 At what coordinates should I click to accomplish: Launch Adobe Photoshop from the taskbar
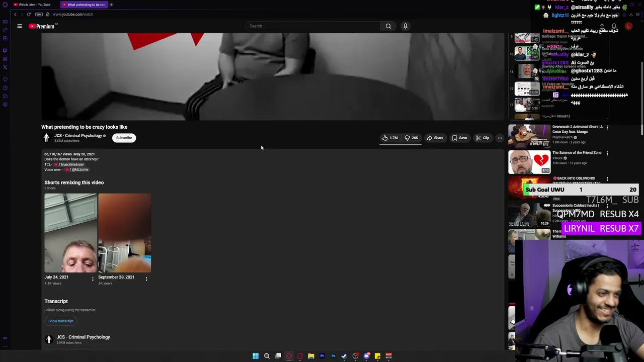point(333,356)
